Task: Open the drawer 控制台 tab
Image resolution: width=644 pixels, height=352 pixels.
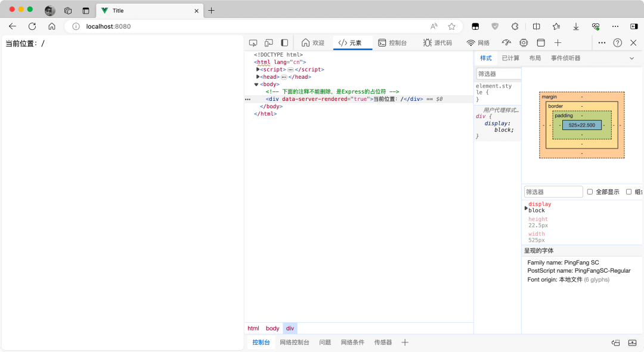Action: click(x=261, y=342)
